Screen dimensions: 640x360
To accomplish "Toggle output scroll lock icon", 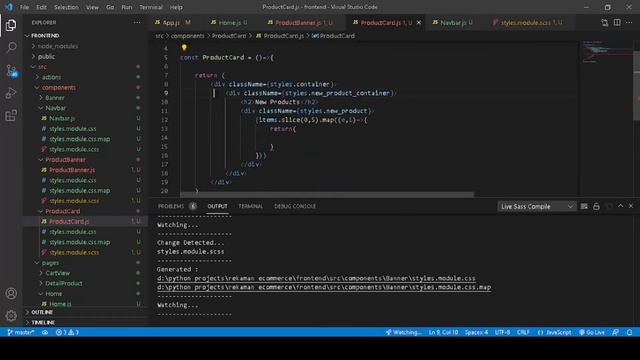I will tap(596, 207).
